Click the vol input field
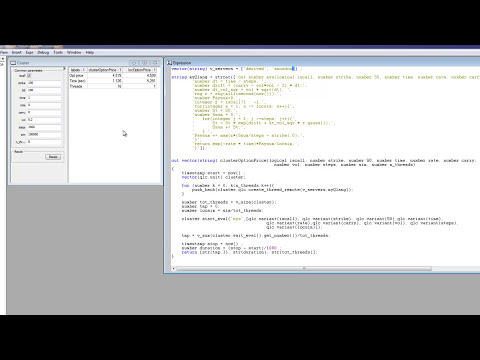480x360 pixels. [44, 120]
